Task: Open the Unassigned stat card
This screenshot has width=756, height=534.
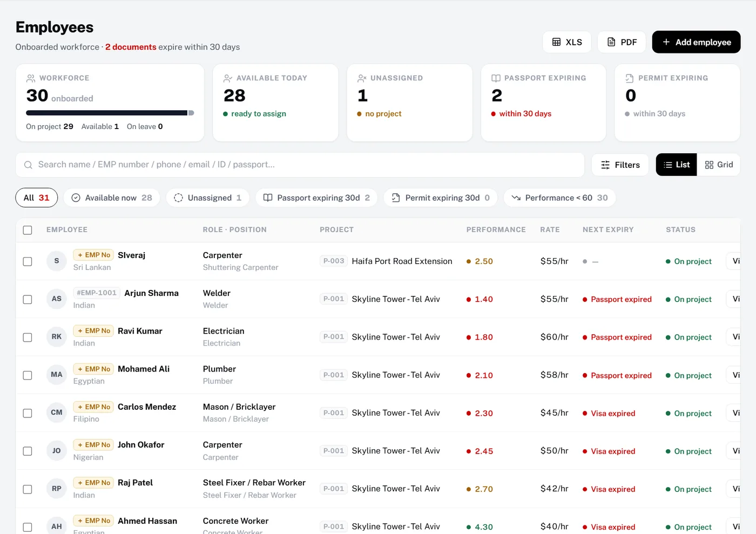Action: coord(409,103)
